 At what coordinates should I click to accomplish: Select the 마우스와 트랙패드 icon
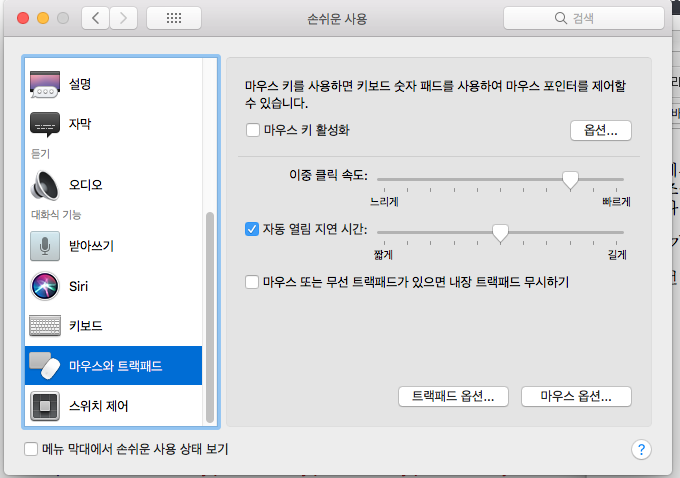[45, 365]
